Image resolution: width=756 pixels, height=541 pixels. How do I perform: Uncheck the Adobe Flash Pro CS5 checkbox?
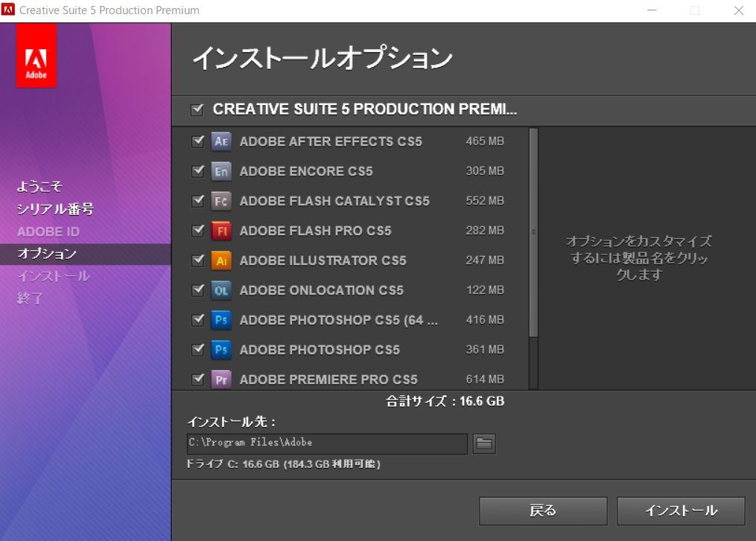(197, 231)
